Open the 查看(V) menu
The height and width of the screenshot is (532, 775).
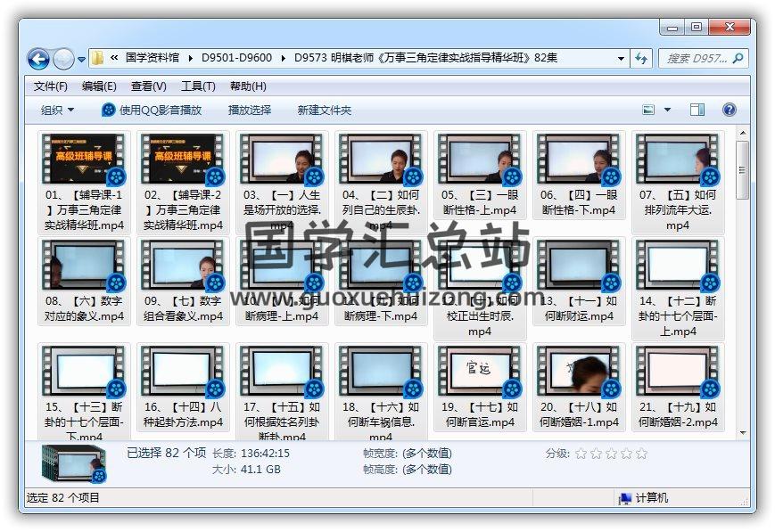point(148,86)
